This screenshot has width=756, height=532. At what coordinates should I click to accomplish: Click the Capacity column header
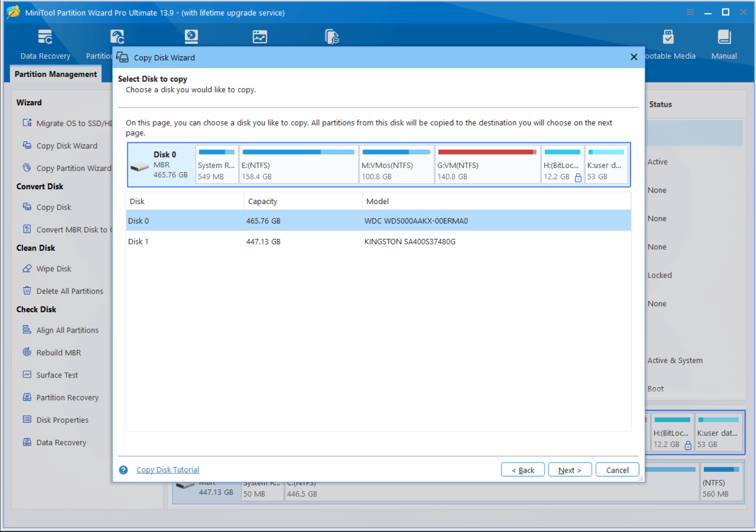[303, 201]
